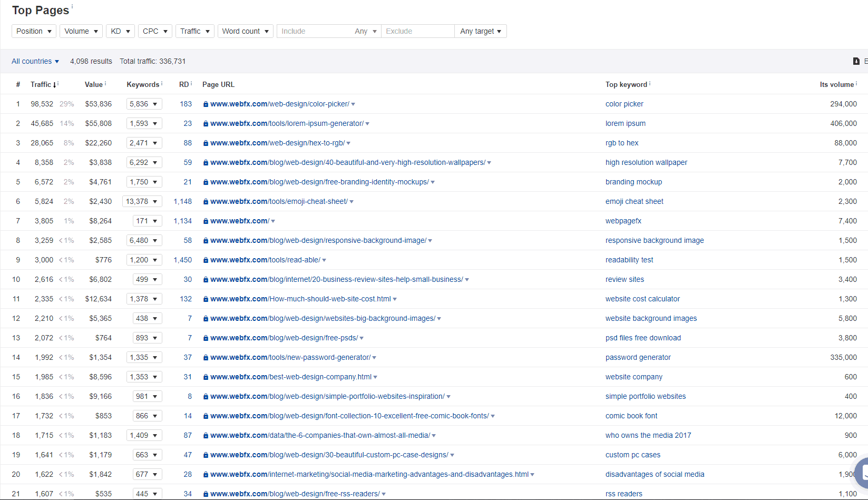Click the export report icon
Image resolution: width=868 pixels, height=500 pixels.
856,61
